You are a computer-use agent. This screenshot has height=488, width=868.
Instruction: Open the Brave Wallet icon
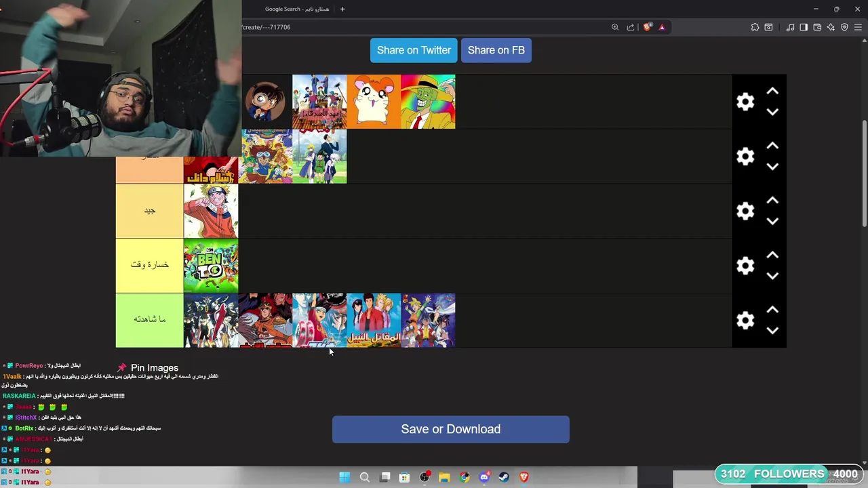tap(817, 27)
